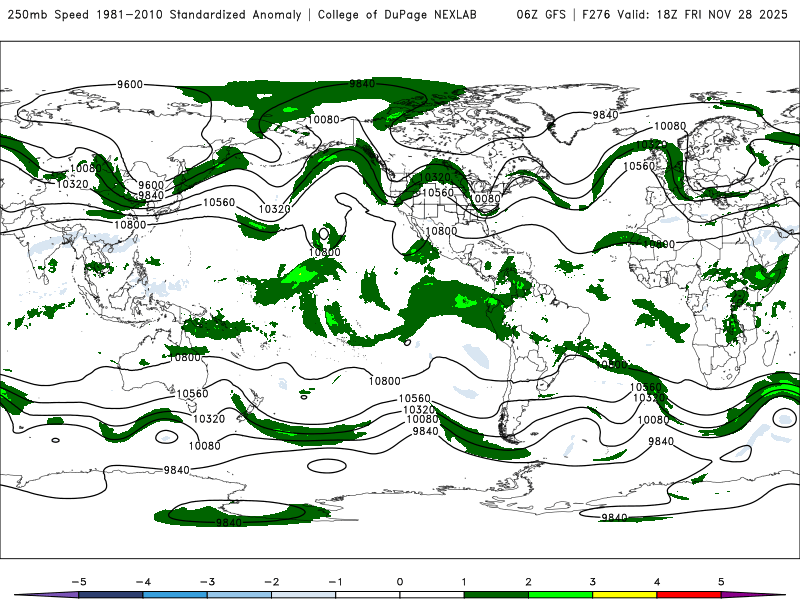800x600 pixels.
Task: Click the 10560 contour label over the central United States
Action: (438, 192)
